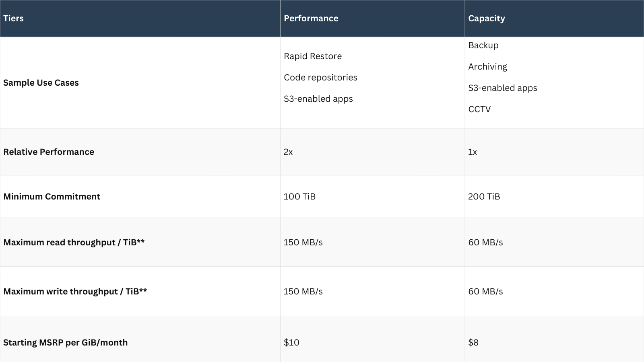Select the Capacity column header
This screenshot has height=362, width=644.
point(486,19)
